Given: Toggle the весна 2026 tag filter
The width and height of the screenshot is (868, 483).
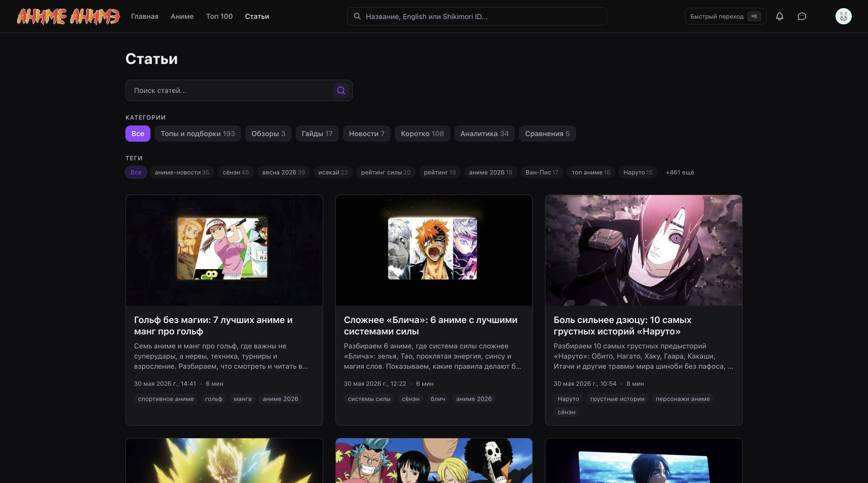Looking at the screenshot, I should point(284,172).
